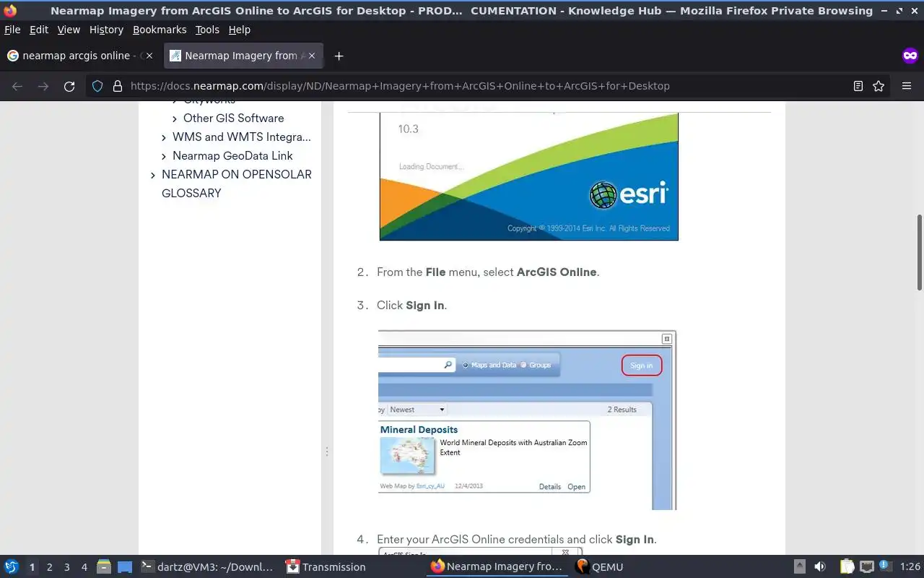Open a new tab with the plus button
This screenshot has height=578, width=924.
[339, 56]
